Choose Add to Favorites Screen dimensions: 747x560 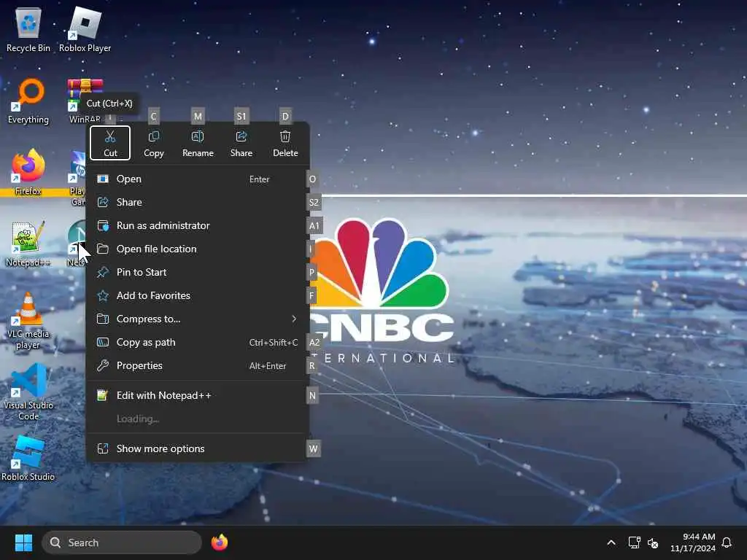pos(198,296)
